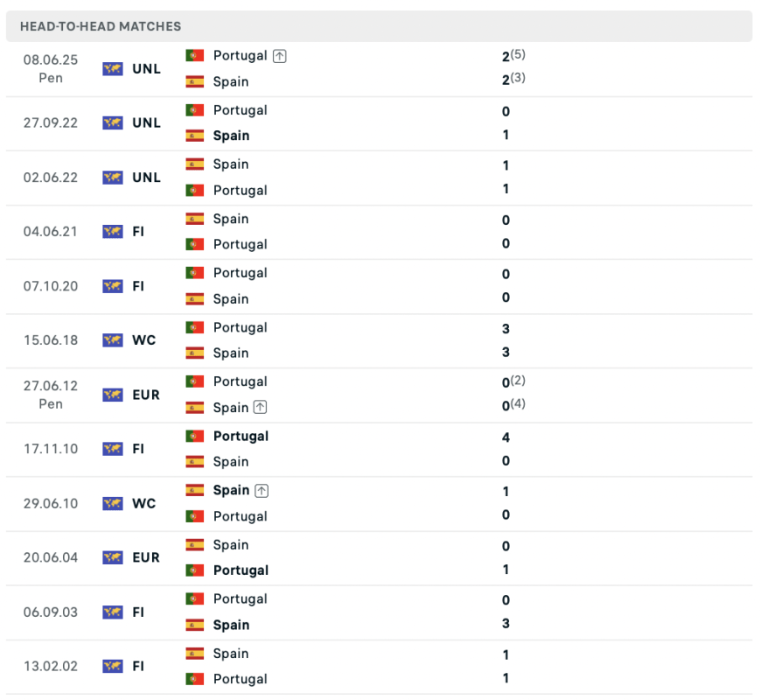760x700 pixels.
Task: Open the 04.06.21 friendly match row
Action: click(379, 232)
